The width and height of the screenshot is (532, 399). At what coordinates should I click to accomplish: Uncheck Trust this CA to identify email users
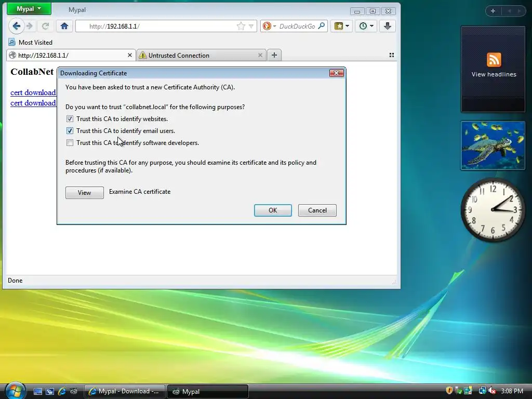(70, 130)
